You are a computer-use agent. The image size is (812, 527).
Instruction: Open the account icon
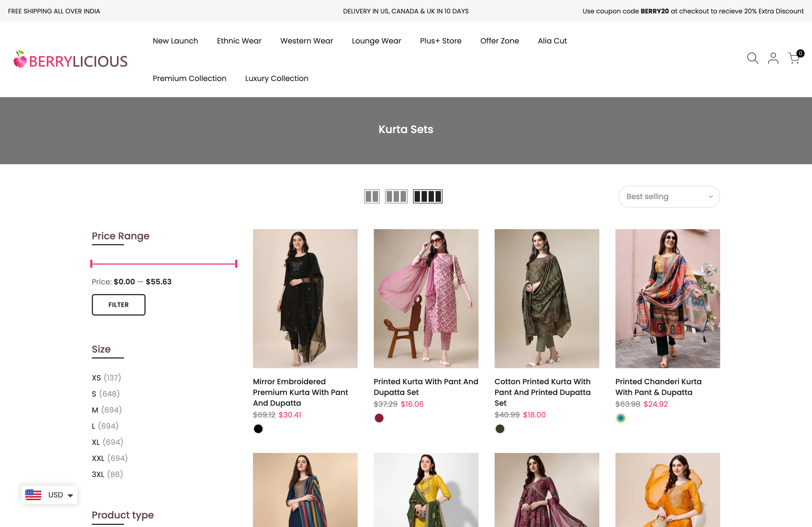coord(773,58)
